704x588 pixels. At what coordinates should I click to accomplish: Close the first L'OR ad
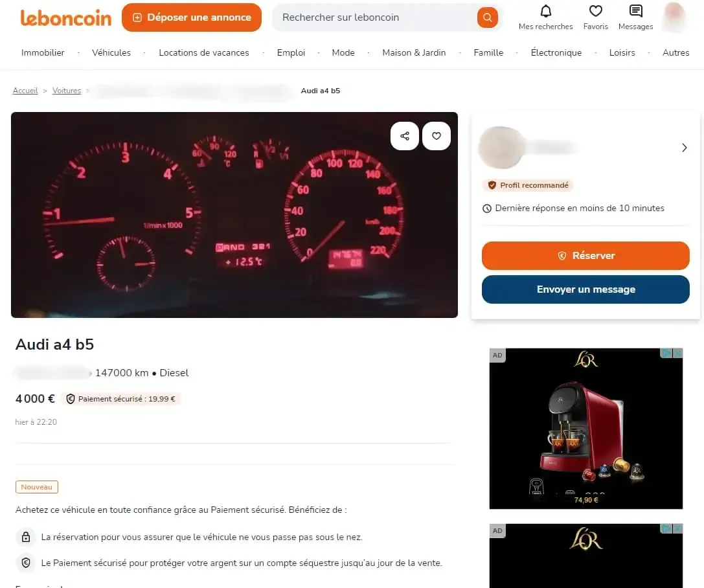pyautogui.click(x=678, y=353)
